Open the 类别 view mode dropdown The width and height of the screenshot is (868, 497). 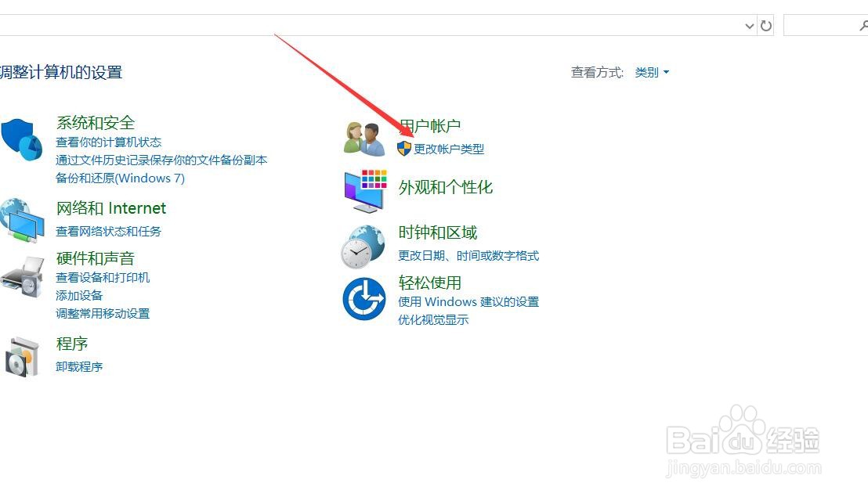652,73
